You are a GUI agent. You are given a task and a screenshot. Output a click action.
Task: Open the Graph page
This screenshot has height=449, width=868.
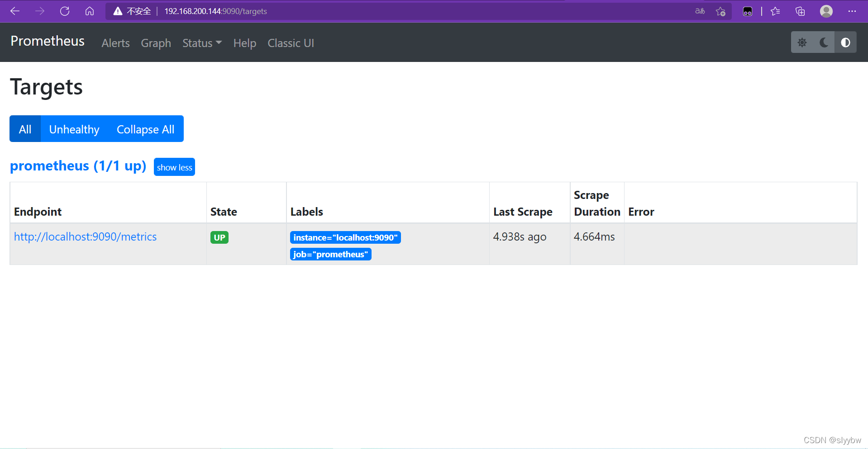(156, 43)
